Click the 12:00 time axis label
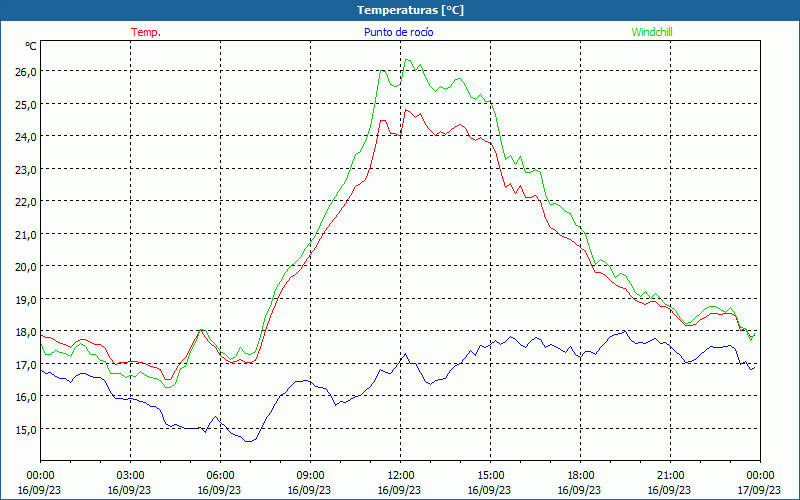 [x=401, y=476]
